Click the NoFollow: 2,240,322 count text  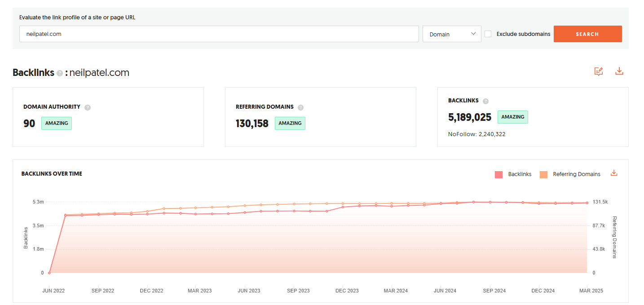(x=476, y=134)
